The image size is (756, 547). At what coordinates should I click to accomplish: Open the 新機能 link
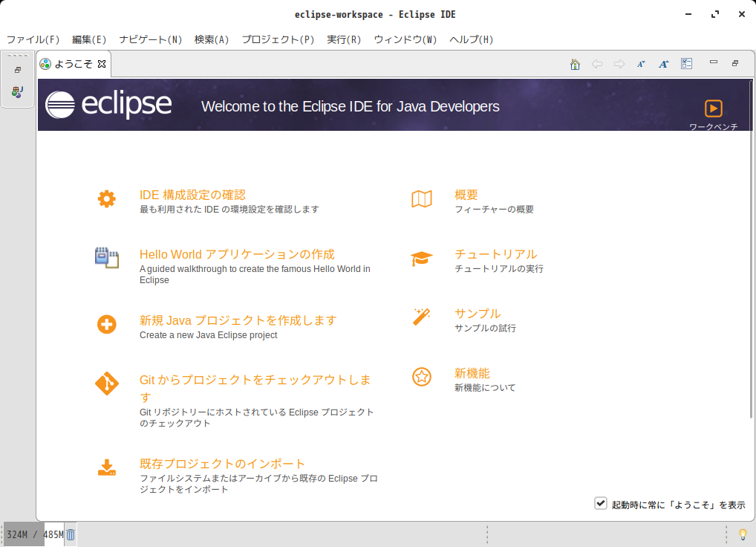click(x=472, y=373)
